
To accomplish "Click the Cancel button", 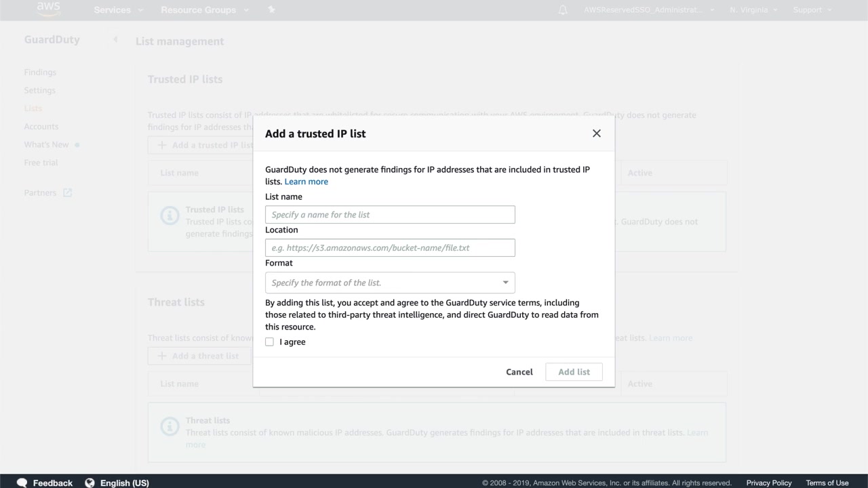I will pyautogui.click(x=519, y=371).
